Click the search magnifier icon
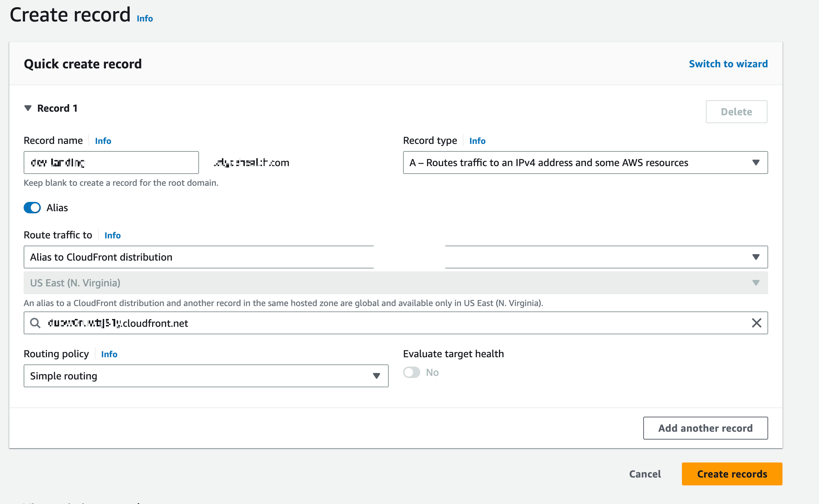The width and height of the screenshot is (819, 504). 35,323
